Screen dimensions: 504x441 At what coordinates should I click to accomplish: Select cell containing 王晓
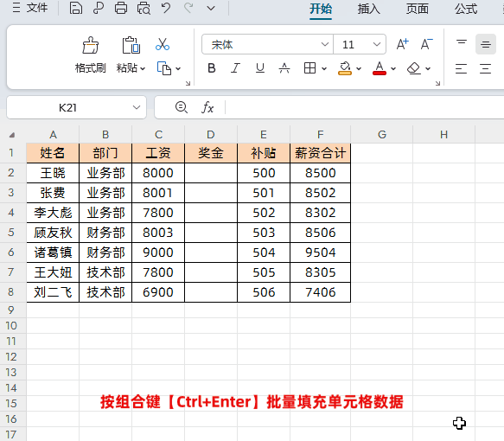[x=53, y=173]
